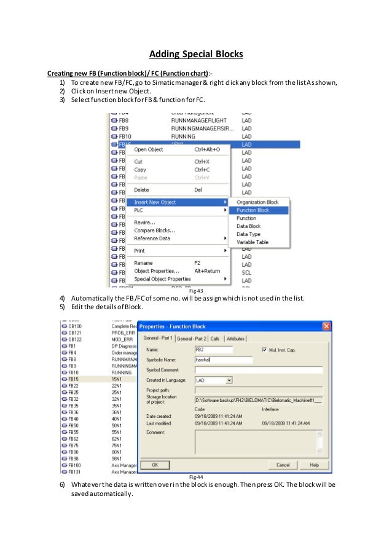
Task: Open the Attributes tab
Action: (x=235, y=339)
